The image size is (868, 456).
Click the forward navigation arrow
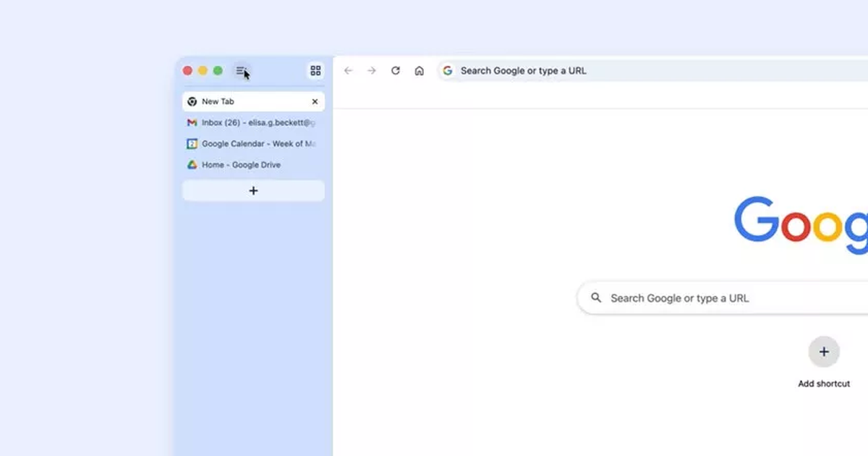pos(371,70)
